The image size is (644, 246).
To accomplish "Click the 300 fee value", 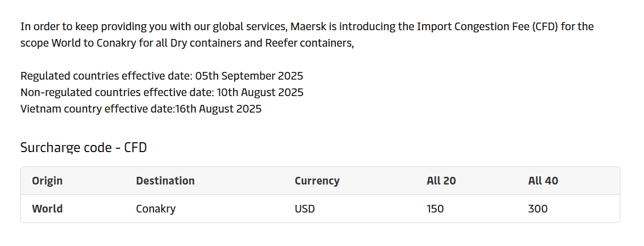I will [538, 209].
